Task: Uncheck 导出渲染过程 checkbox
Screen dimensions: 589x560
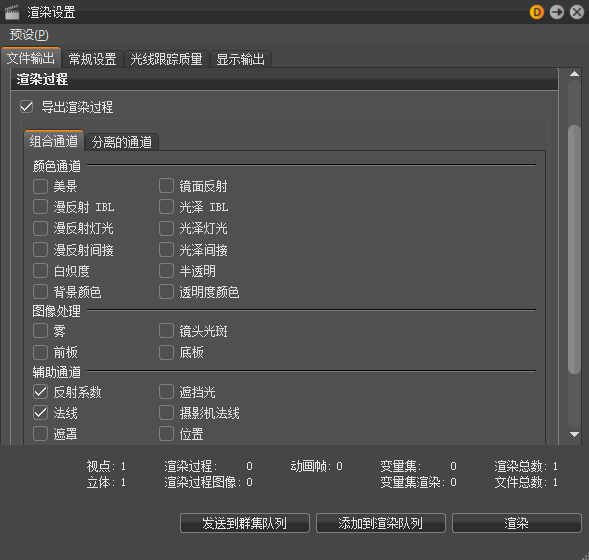Action: coord(27,107)
